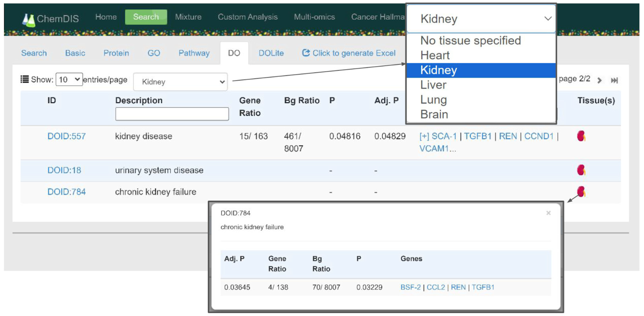
Task: Click kidney icon in chronic kidney failure row
Action: tap(581, 192)
